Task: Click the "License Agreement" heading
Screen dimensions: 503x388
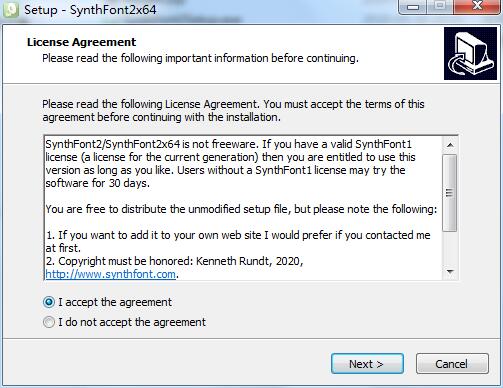Action: 81,42
